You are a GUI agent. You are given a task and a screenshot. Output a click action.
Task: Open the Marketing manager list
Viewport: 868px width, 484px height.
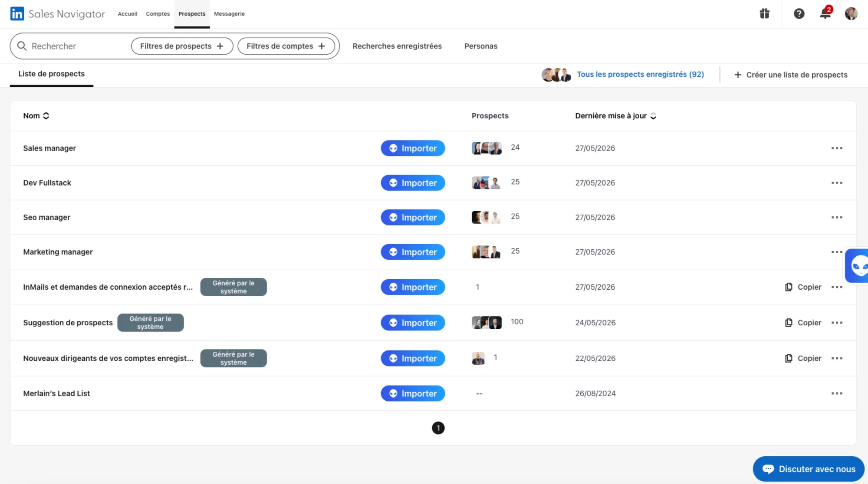pyautogui.click(x=58, y=252)
